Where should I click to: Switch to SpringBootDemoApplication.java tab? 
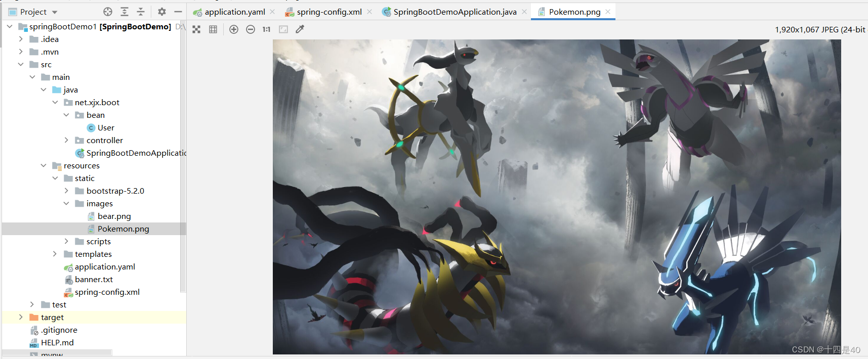click(455, 12)
